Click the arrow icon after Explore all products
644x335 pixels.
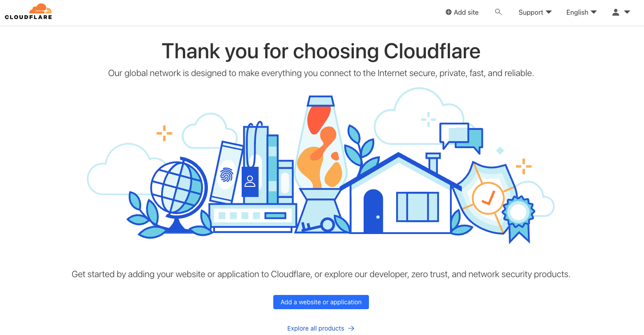point(351,328)
